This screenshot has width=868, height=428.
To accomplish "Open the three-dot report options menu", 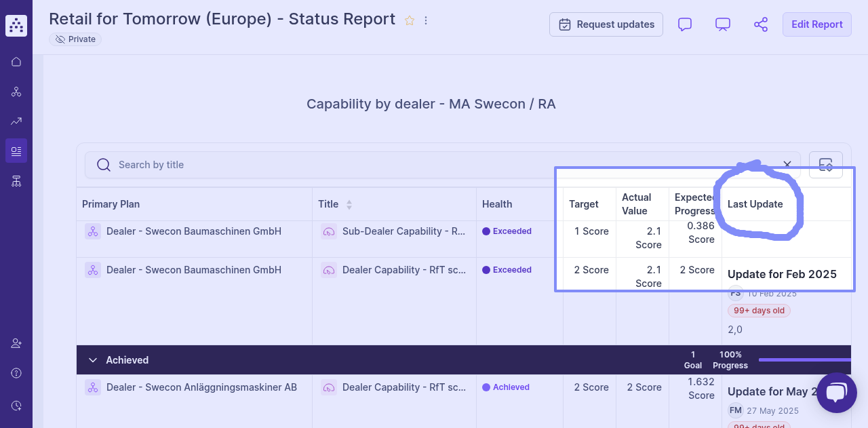I will (x=426, y=20).
